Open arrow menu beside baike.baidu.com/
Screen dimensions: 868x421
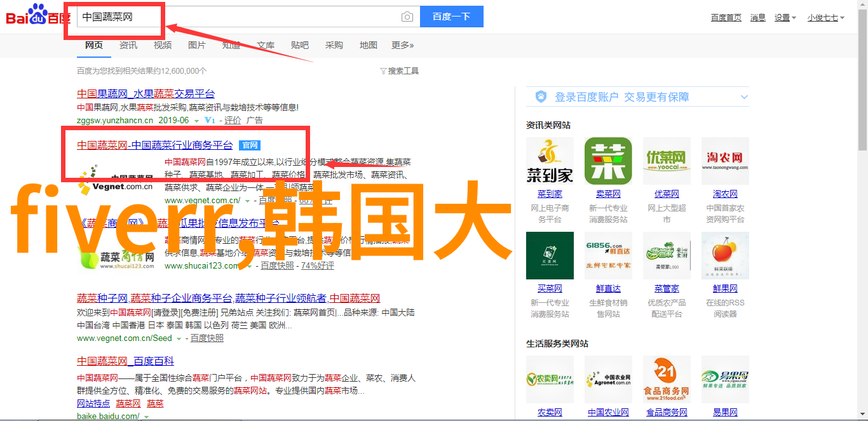click(146, 417)
